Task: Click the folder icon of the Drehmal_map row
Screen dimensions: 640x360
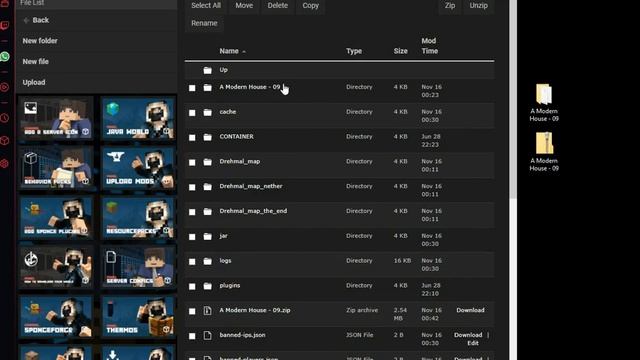Action: 207,162
